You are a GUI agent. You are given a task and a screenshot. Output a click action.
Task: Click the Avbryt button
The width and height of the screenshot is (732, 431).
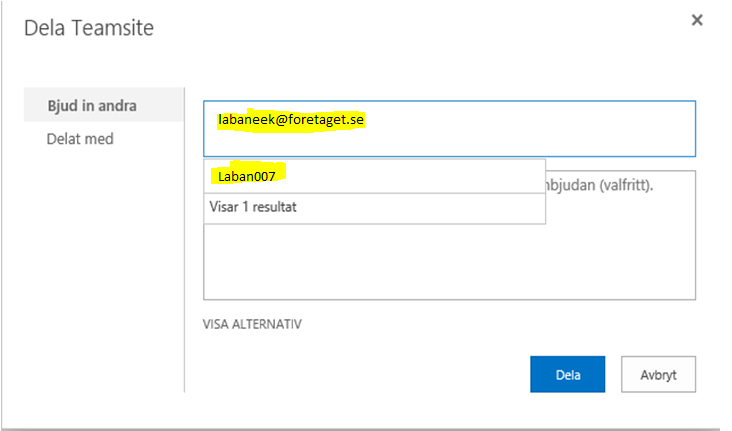658,374
